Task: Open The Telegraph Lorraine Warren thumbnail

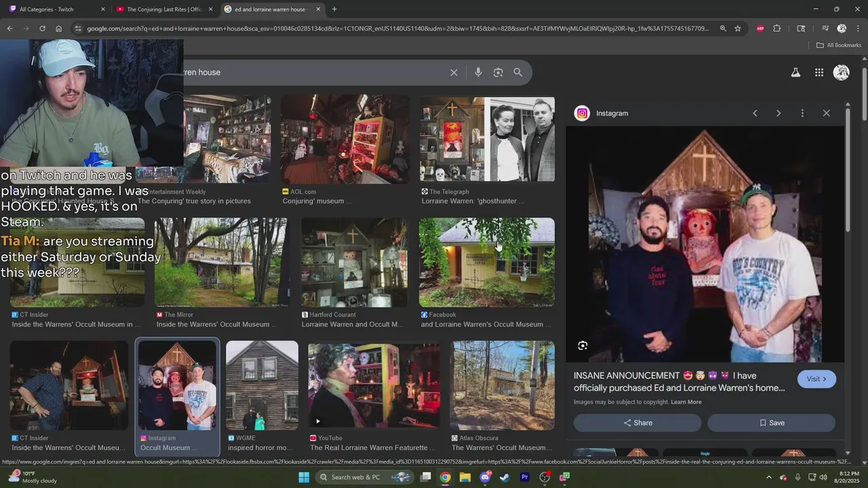Action: click(487, 139)
